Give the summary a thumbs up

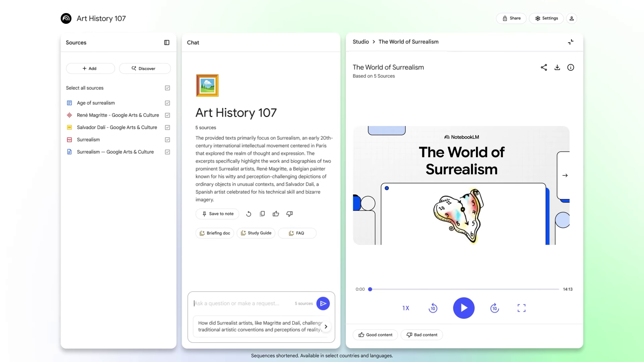coord(276,214)
